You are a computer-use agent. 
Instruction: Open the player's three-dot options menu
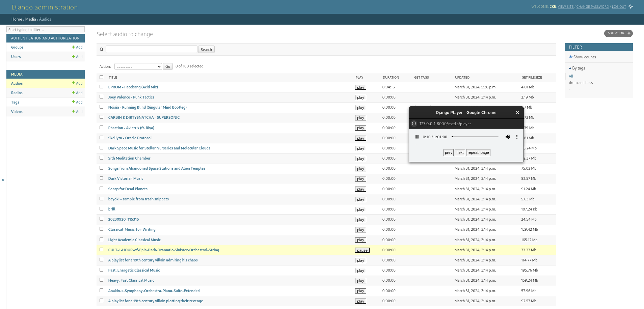tap(517, 137)
